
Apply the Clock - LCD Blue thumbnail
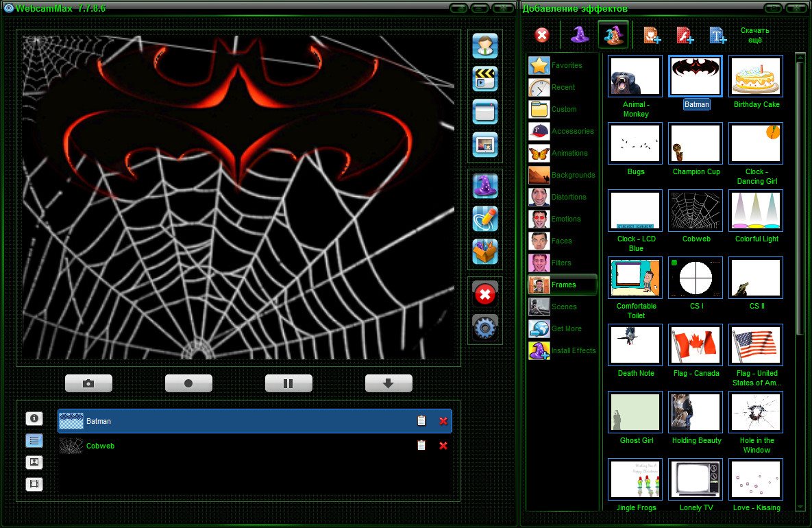click(x=635, y=211)
